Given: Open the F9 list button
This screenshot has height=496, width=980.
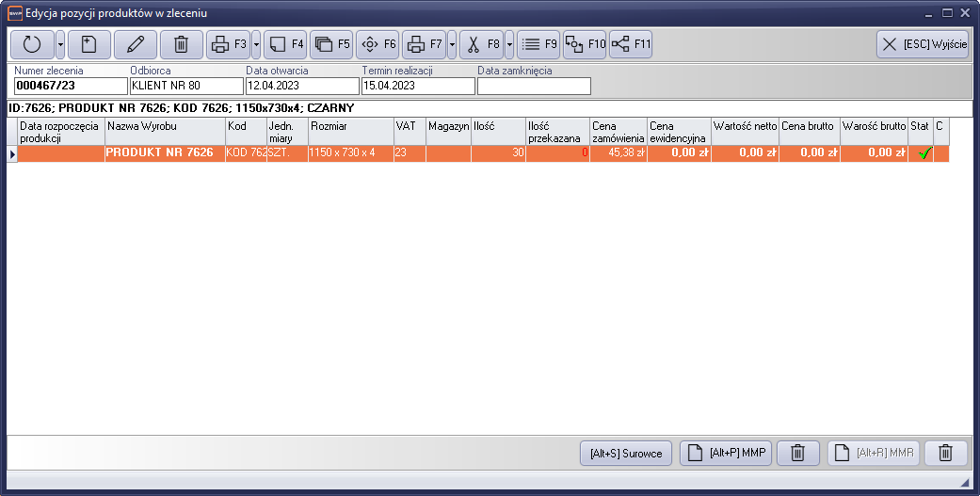Looking at the screenshot, I should tap(539, 44).
